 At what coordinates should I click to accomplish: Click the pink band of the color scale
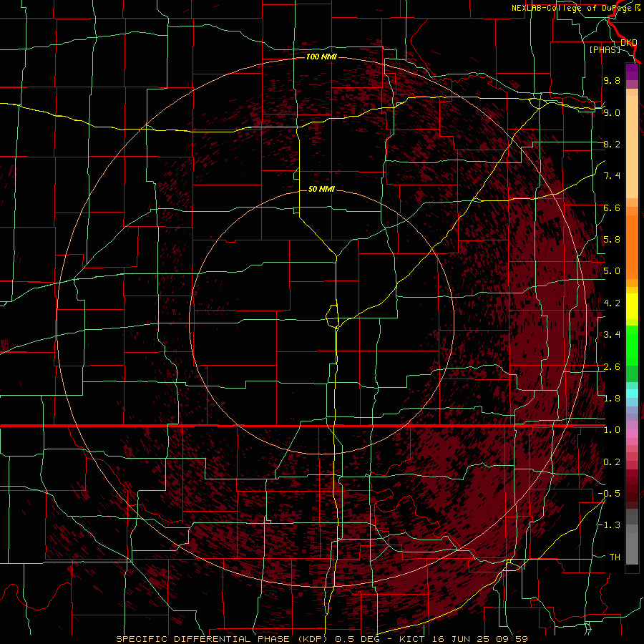click(632, 434)
